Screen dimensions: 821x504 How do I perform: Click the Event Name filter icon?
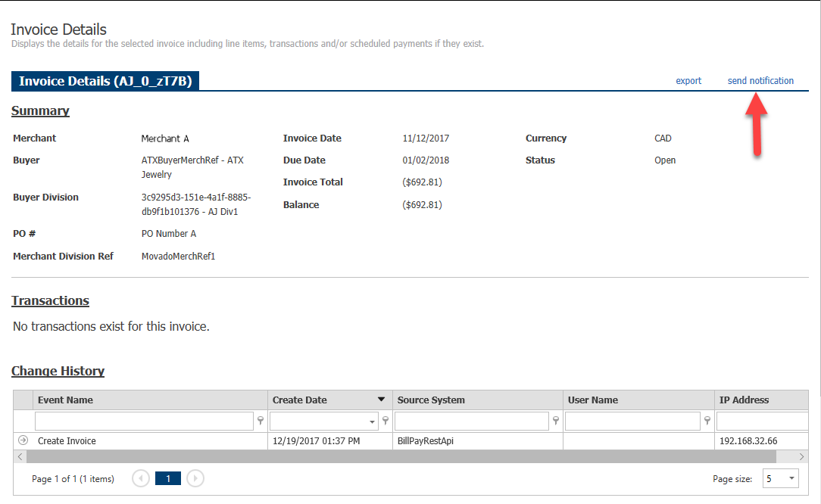[261, 421]
